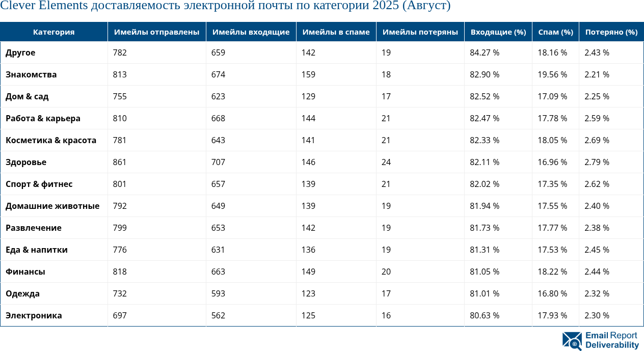This screenshot has width=644, height=351.
Task: Select the Электроника category cell
Action: pos(34,315)
